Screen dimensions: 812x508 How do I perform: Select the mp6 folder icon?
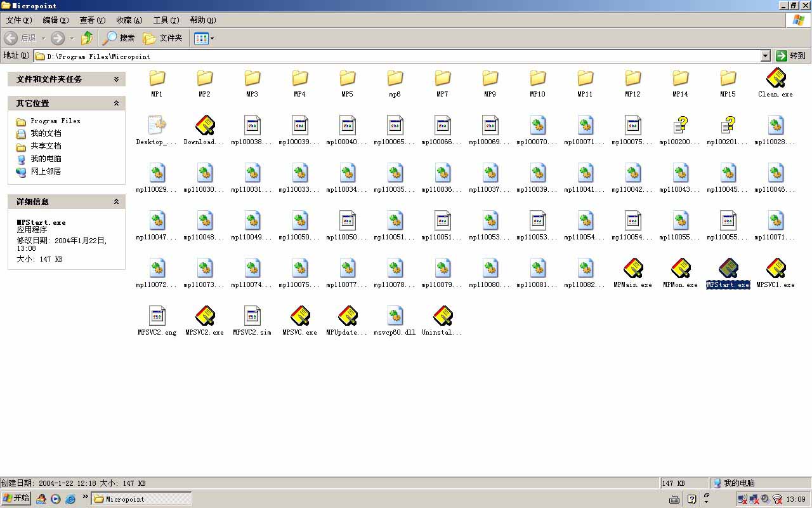395,78
